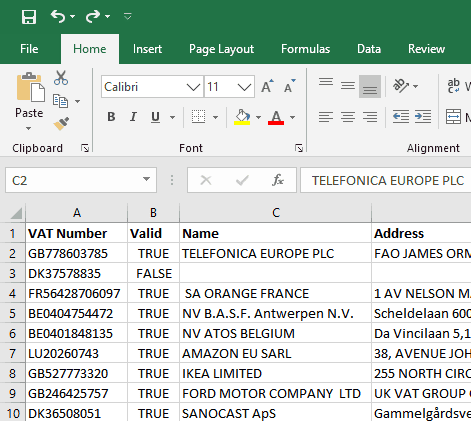This screenshot has height=421, width=471.
Task: Open the Undo history dropdown arrow
Action: [72, 16]
